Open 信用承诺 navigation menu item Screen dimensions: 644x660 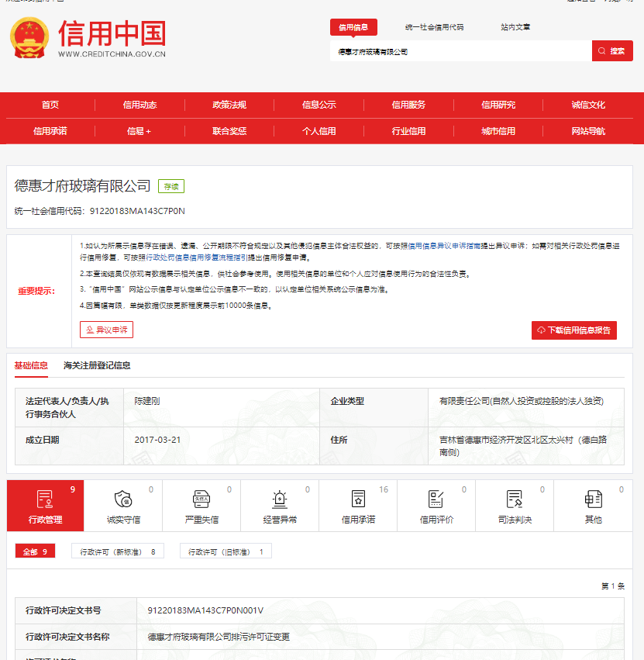(50, 131)
